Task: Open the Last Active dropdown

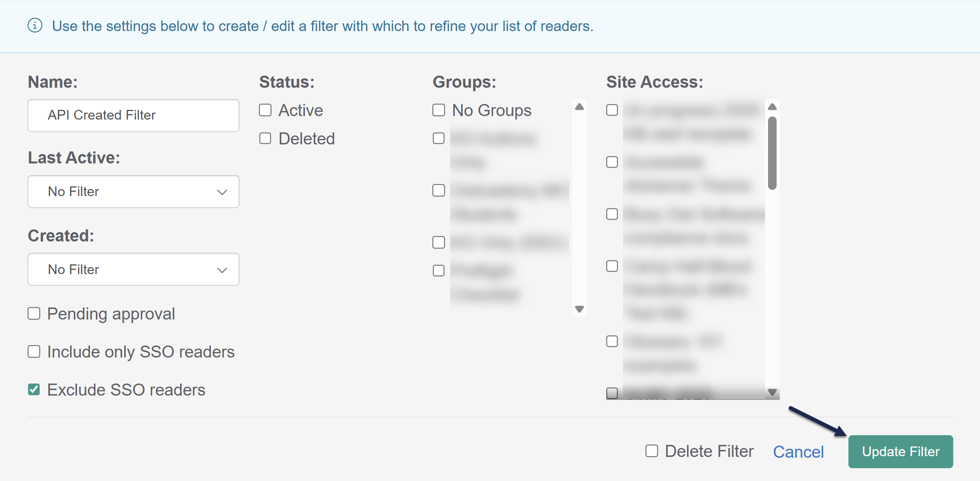Action: [x=133, y=192]
